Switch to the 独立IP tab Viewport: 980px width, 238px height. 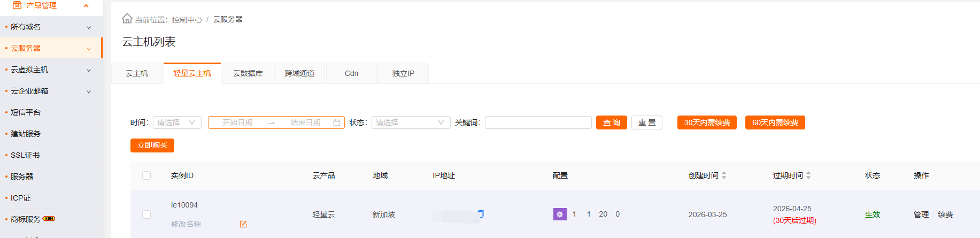(x=403, y=73)
